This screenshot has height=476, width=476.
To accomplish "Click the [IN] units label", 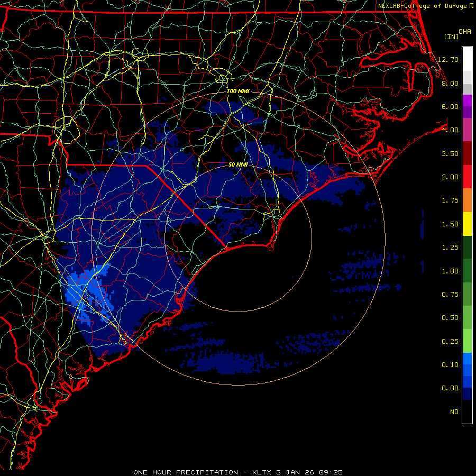I will click(451, 36).
